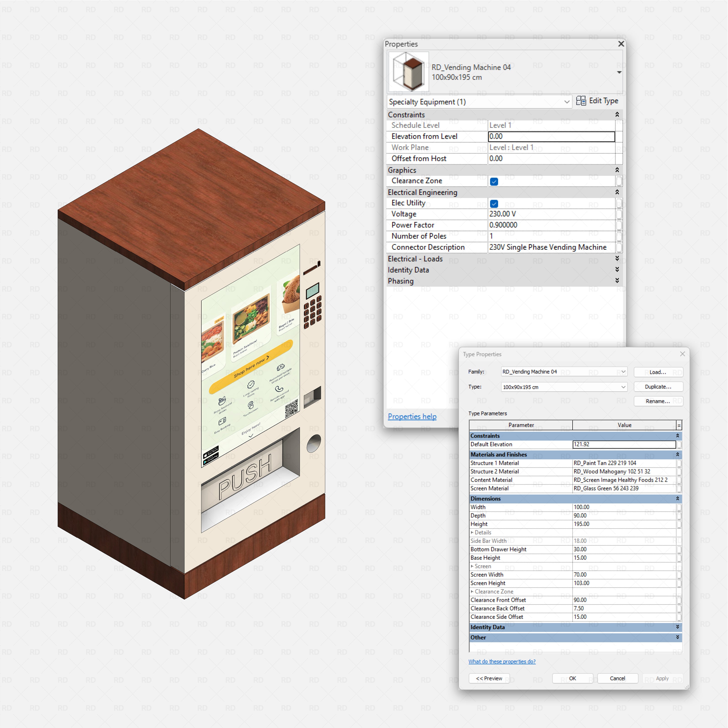Click the Edit Type icon button
728x728 pixels.
[597, 101]
